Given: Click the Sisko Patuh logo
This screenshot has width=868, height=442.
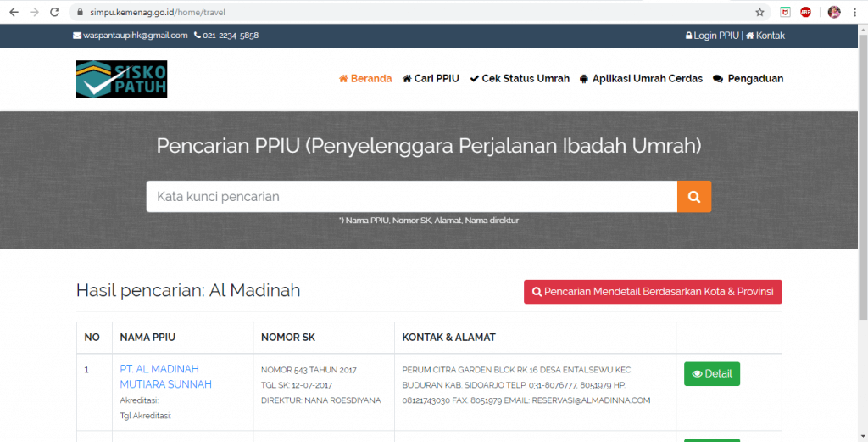Looking at the screenshot, I should coord(122,79).
